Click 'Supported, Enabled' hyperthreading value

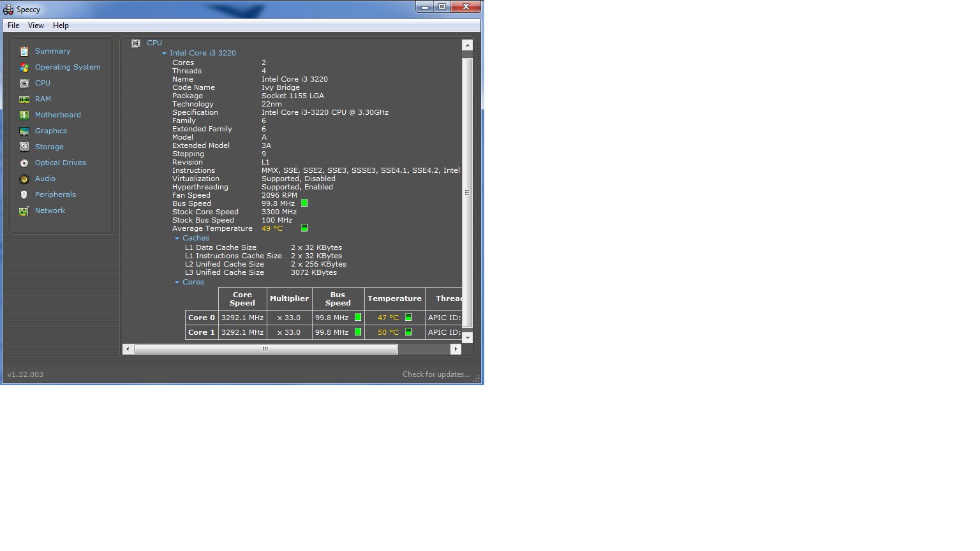point(297,187)
